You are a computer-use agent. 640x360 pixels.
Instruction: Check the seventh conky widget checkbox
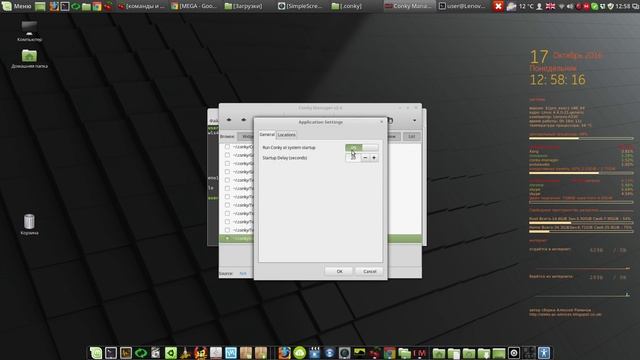click(227, 197)
